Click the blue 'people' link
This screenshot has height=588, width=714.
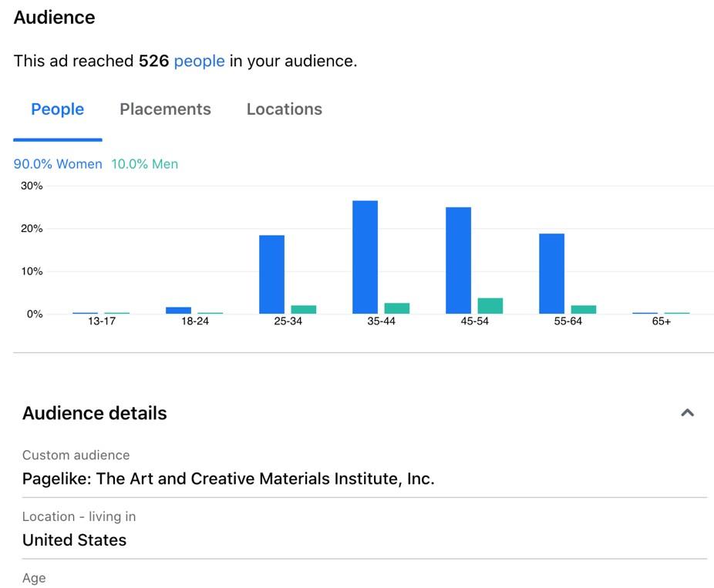coord(199,61)
